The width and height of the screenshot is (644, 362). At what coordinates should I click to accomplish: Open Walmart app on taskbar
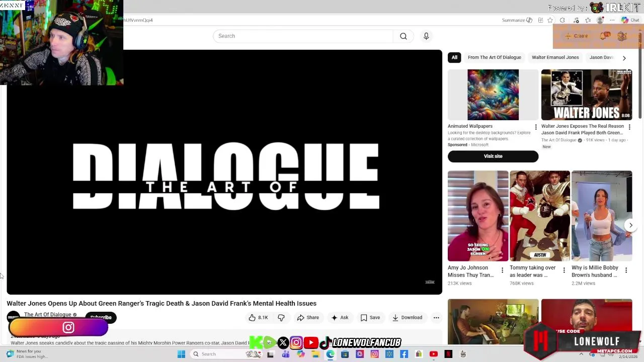[x=389, y=354]
